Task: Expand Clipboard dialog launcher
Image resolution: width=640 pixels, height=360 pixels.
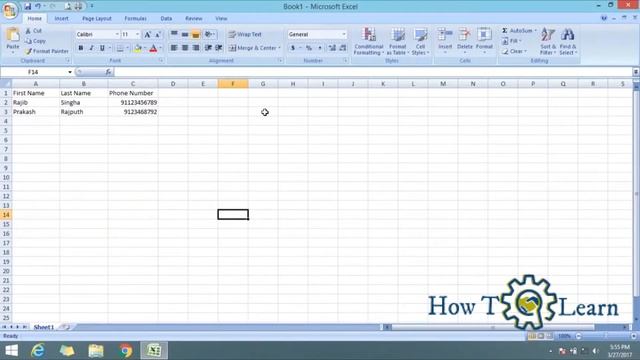Action: pos(68,61)
